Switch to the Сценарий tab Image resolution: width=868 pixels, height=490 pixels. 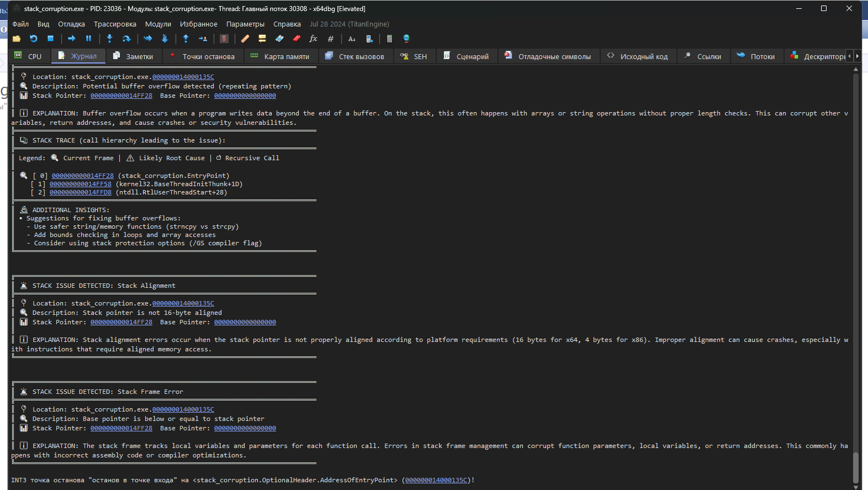click(x=467, y=56)
